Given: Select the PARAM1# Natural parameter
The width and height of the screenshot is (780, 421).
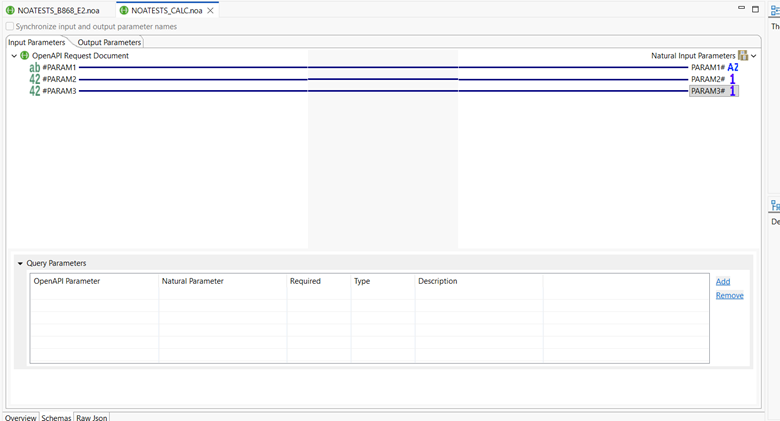Looking at the screenshot, I should 708,67.
